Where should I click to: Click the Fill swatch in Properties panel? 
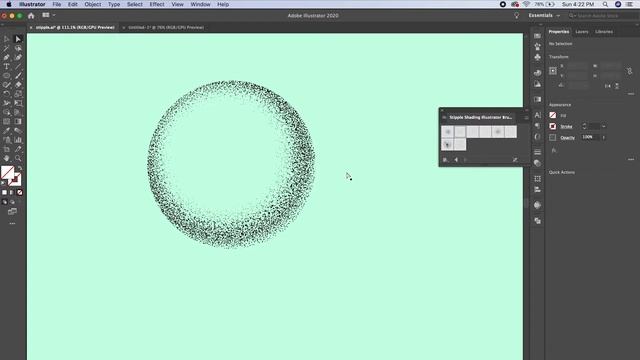[553, 116]
